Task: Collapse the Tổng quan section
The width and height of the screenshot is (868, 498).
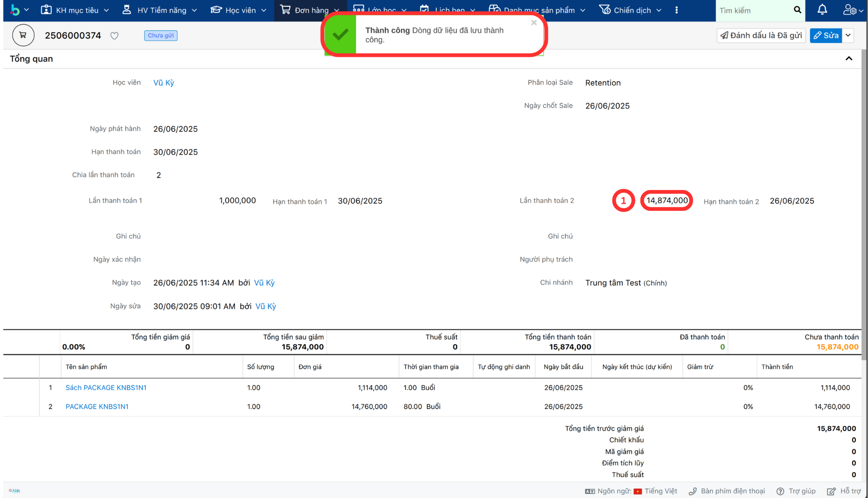Action: [x=849, y=59]
